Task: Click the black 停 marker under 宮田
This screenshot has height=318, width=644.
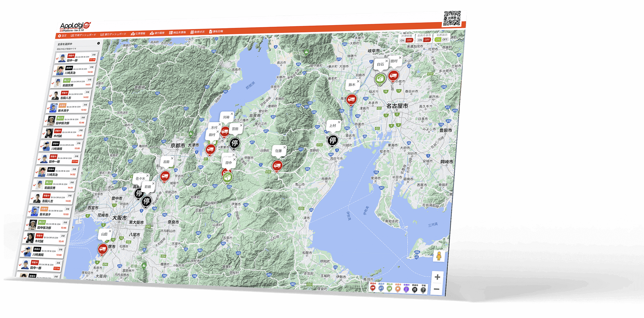Action: coord(235,144)
